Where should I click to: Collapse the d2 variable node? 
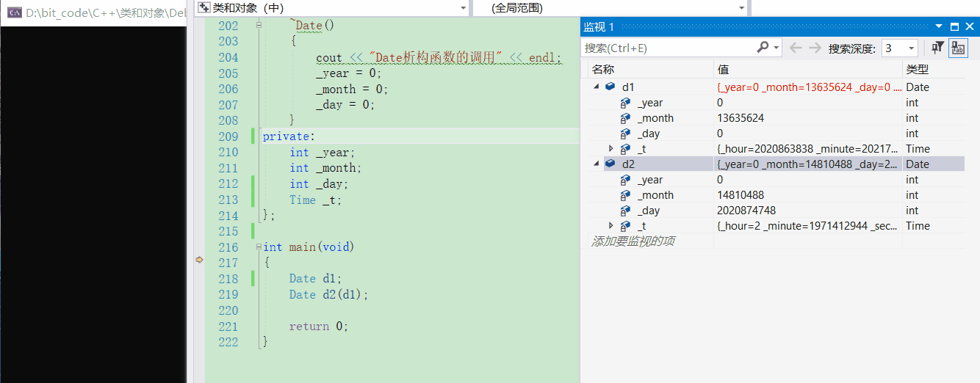597,164
